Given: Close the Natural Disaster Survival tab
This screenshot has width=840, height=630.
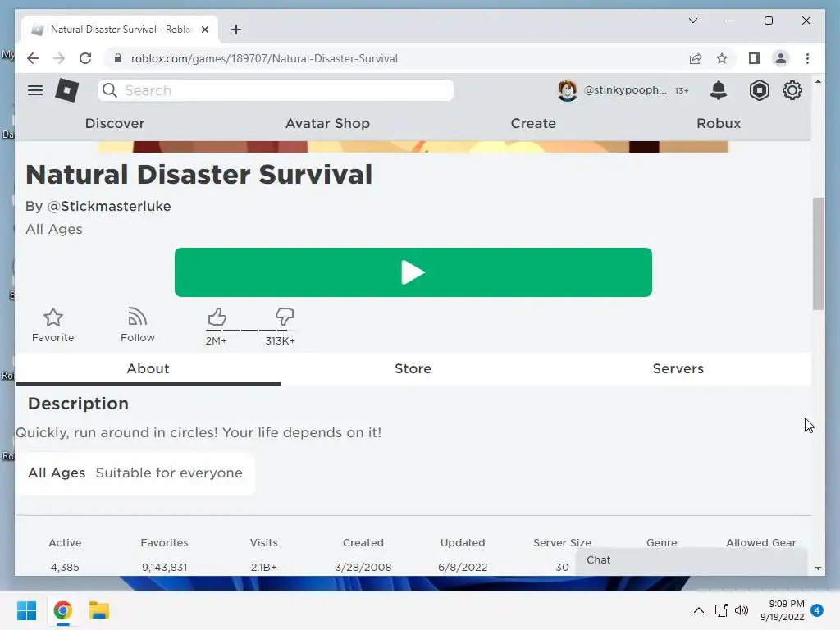Looking at the screenshot, I should point(204,30).
